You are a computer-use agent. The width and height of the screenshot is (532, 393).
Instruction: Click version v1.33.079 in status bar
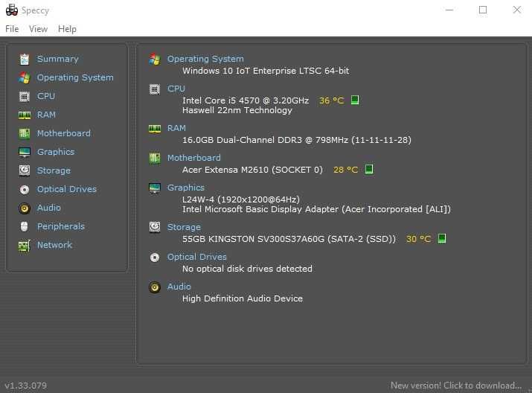click(x=26, y=386)
